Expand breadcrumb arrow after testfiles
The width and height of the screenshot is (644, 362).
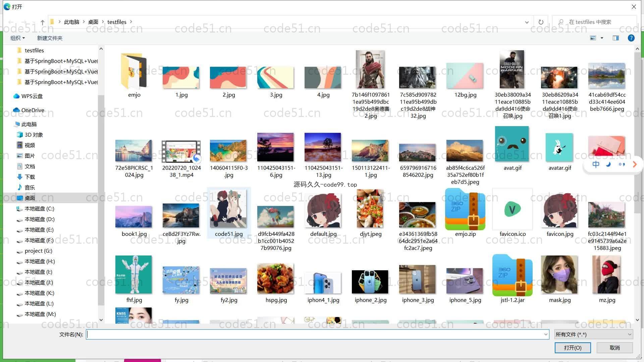pos(131,22)
